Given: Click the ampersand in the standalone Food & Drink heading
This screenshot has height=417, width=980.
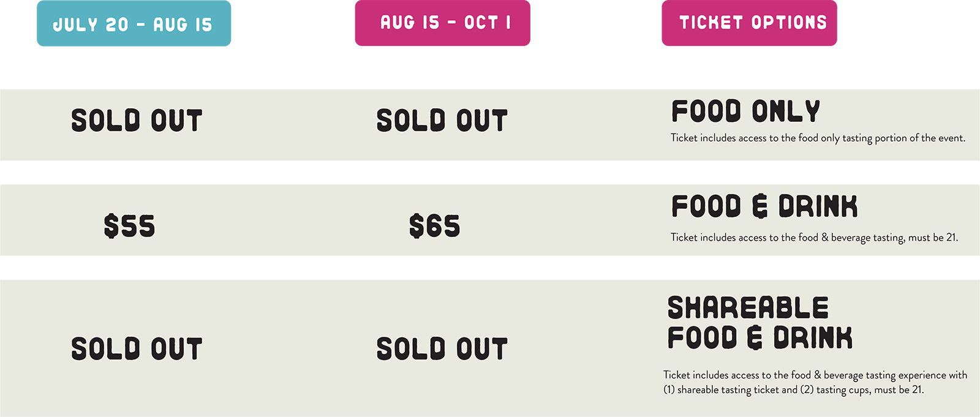Looking at the screenshot, I should (759, 206).
